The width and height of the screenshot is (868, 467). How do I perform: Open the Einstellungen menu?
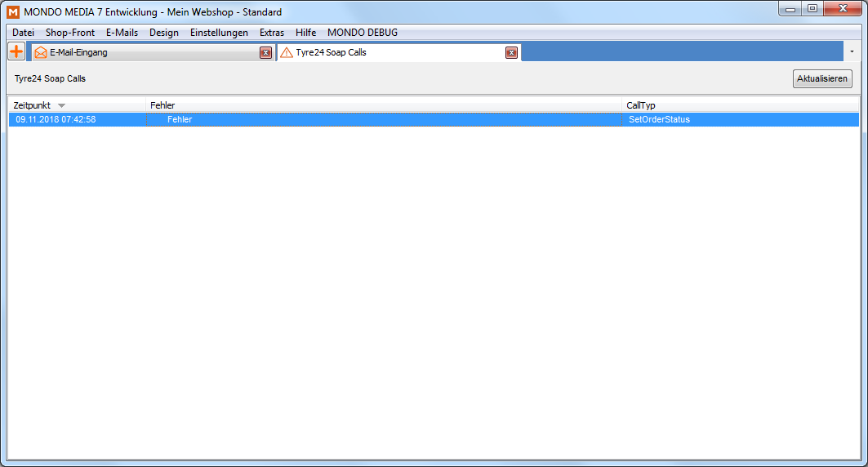coord(219,33)
